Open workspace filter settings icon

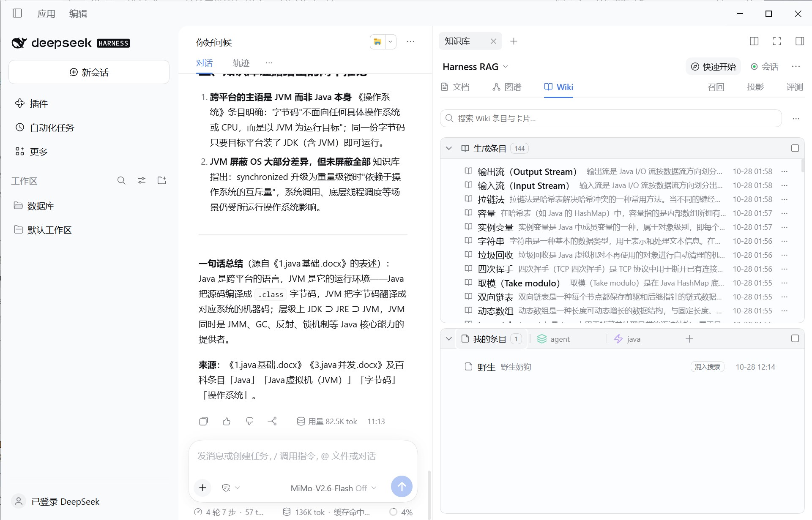pos(142,181)
